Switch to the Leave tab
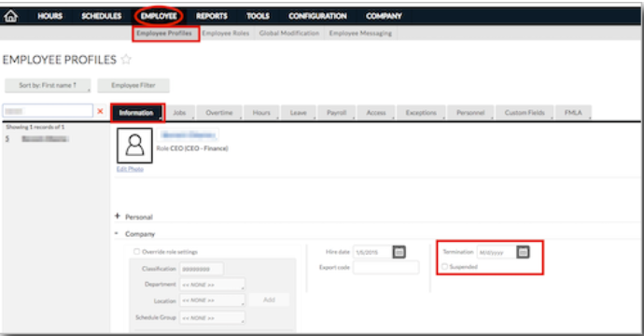The image size is (644, 336). [298, 113]
